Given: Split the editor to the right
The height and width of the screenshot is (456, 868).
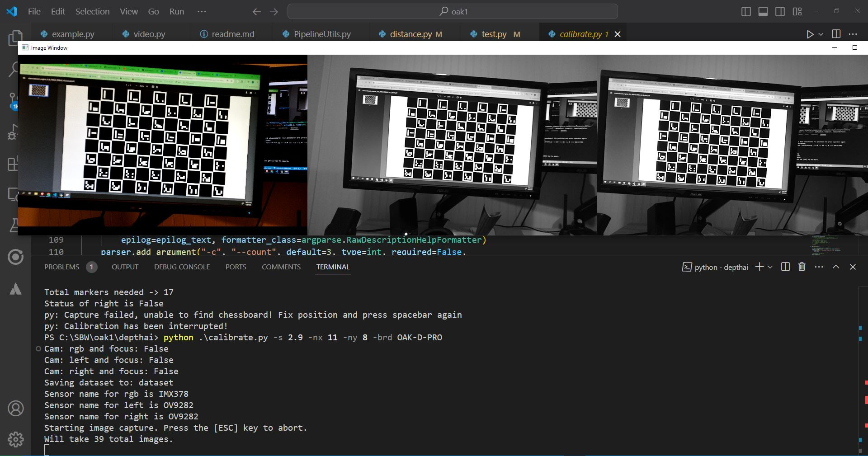Looking at the screenshot, I should pyautogui.click(x=836, y=34).
